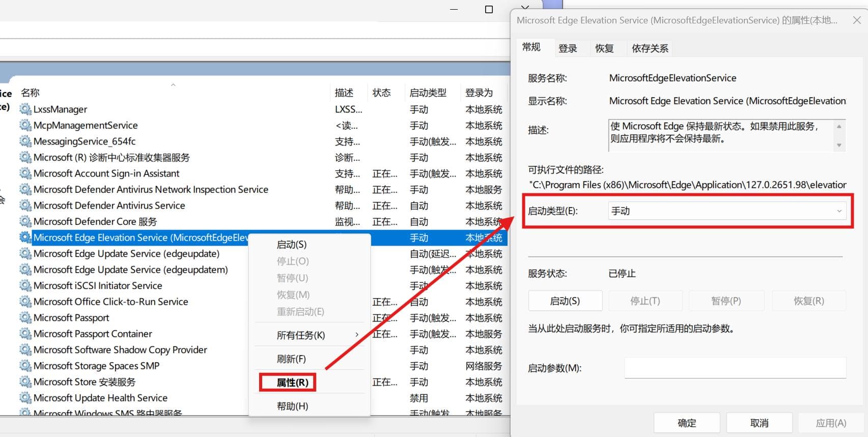868x437 pixels.
Task: Confirm with the 确定 button
Action: [687, 423]
